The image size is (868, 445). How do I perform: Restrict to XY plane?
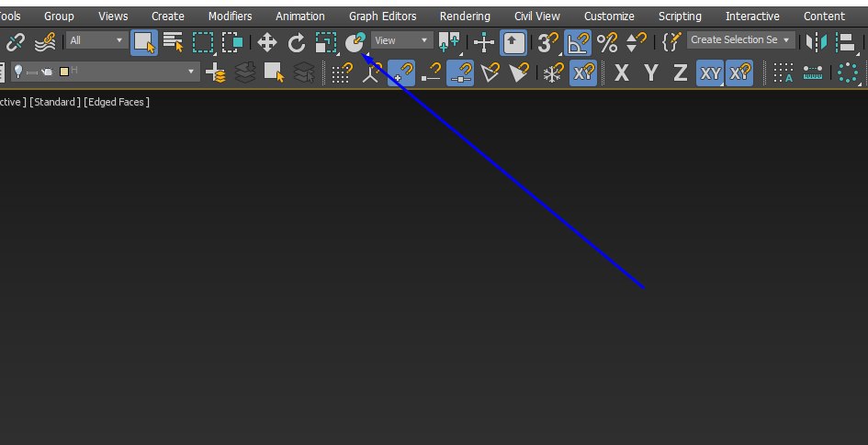pos(710,73)
